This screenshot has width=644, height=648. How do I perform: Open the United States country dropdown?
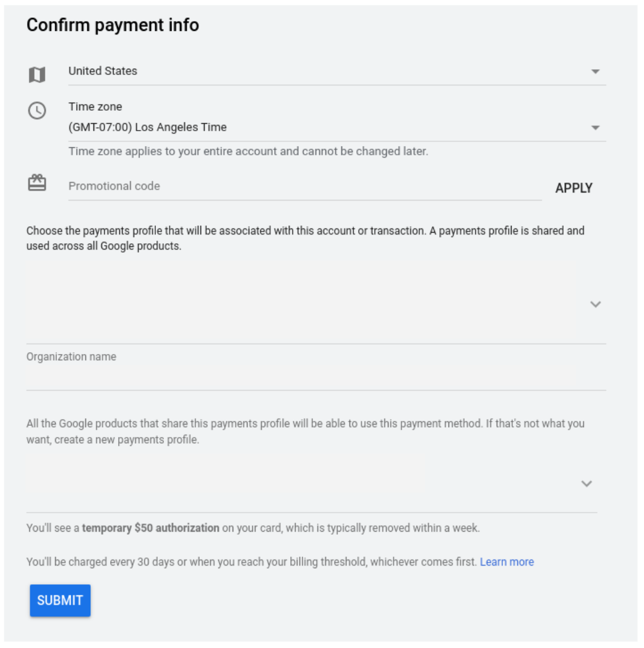pos(328,72)
